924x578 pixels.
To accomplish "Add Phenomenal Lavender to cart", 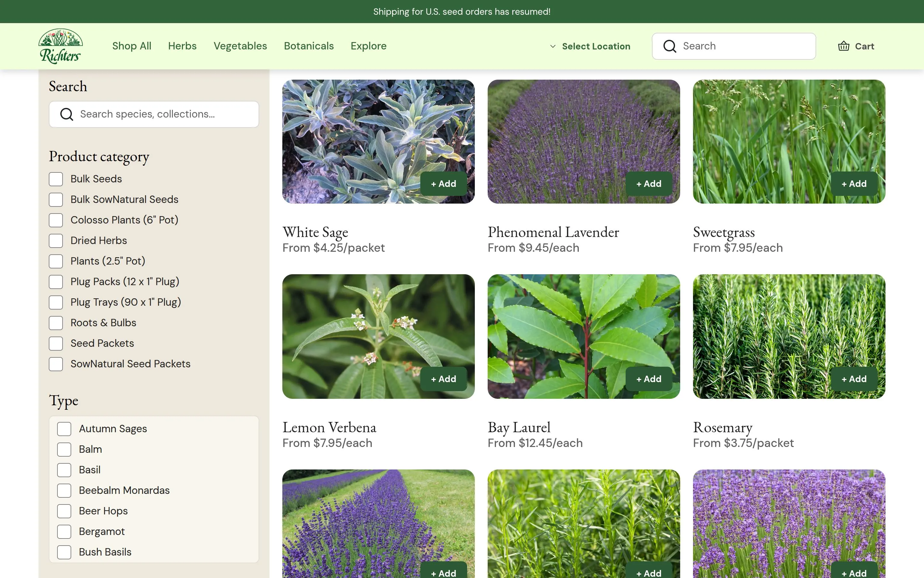I will (x=649, y=184).
